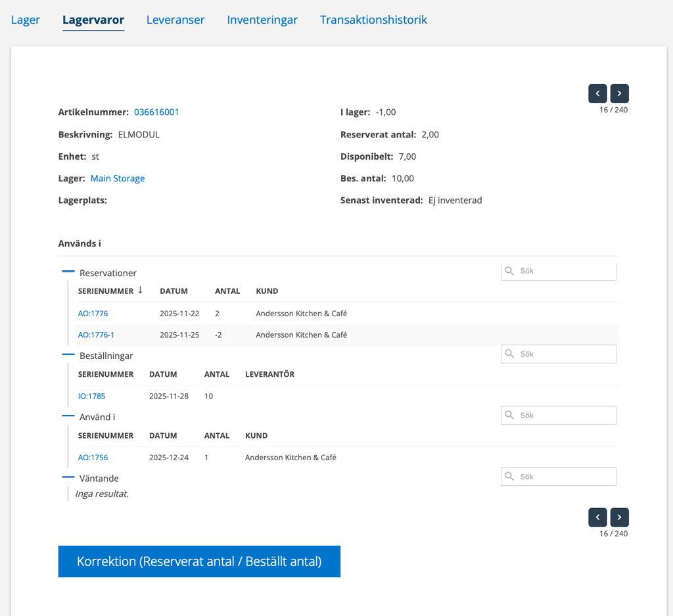Click bottom previous-page arrow button

tap(597, 517)
